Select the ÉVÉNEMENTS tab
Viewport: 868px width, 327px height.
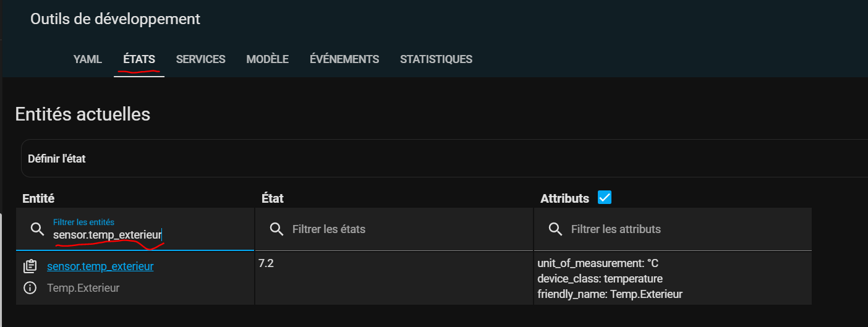click(x=344, y=59)
